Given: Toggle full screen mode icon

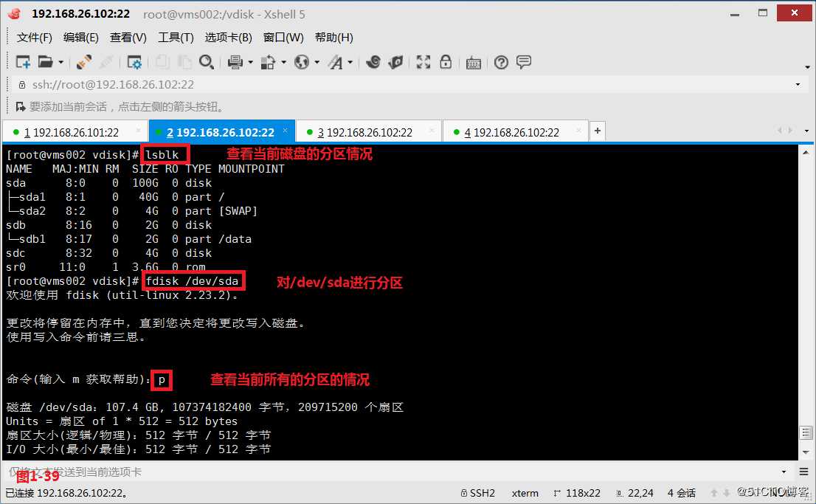Looking at the screenshot, I should (x=423, y=63).
